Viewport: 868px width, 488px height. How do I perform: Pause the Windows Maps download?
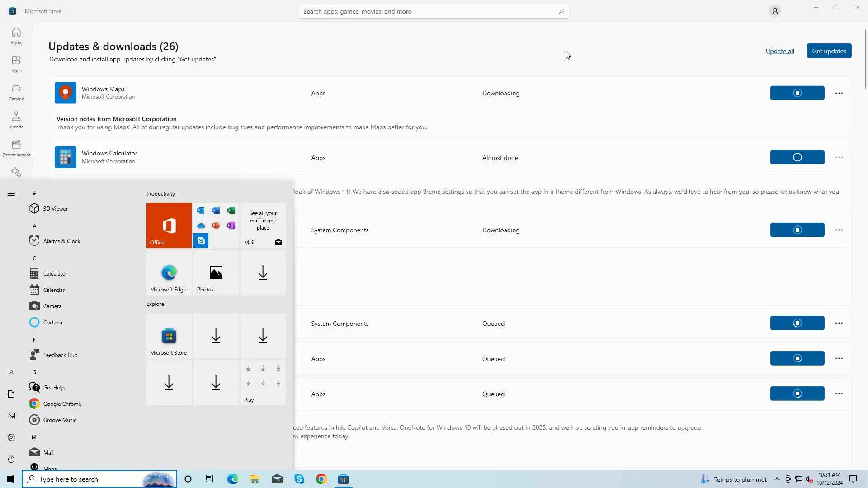[x=797, y=93]
